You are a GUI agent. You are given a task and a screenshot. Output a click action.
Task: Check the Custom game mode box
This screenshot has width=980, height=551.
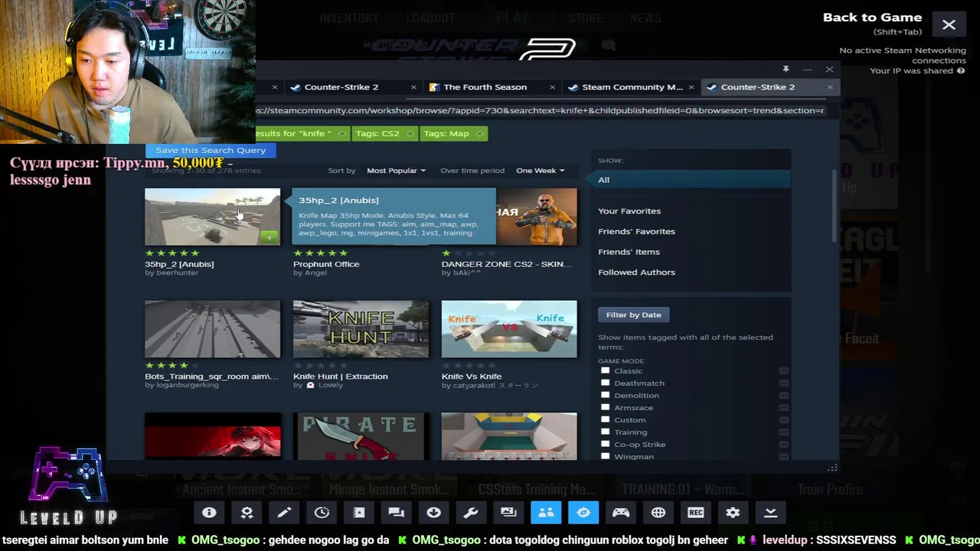click(x=605, y=420)
